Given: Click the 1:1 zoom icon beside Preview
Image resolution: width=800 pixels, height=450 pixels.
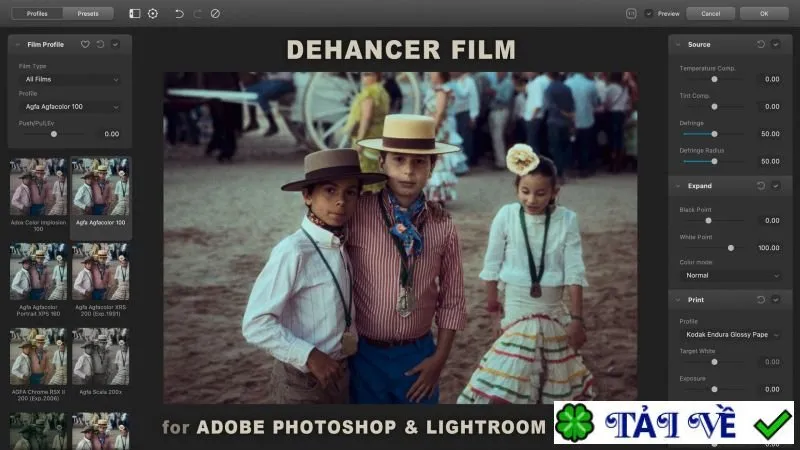Looking at the screenshot, I should tap(631, 14).
